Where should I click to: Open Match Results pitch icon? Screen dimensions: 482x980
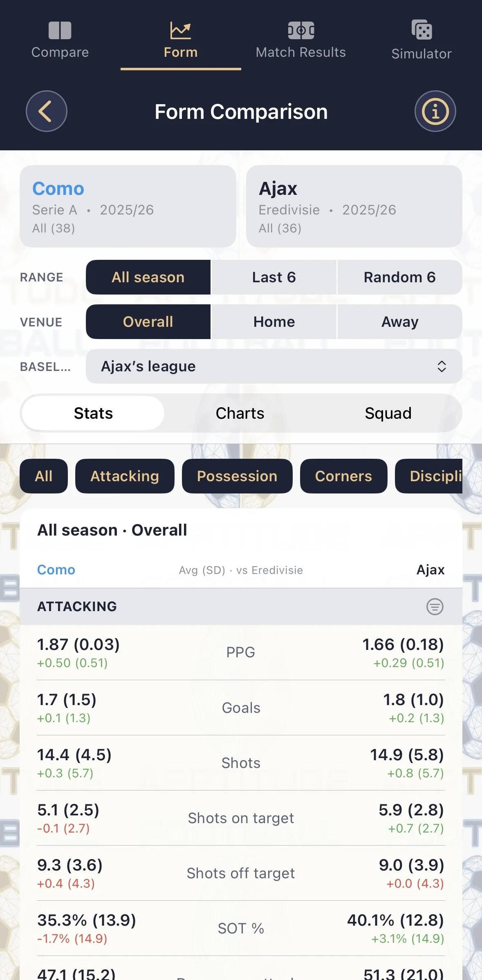(301, 31)
